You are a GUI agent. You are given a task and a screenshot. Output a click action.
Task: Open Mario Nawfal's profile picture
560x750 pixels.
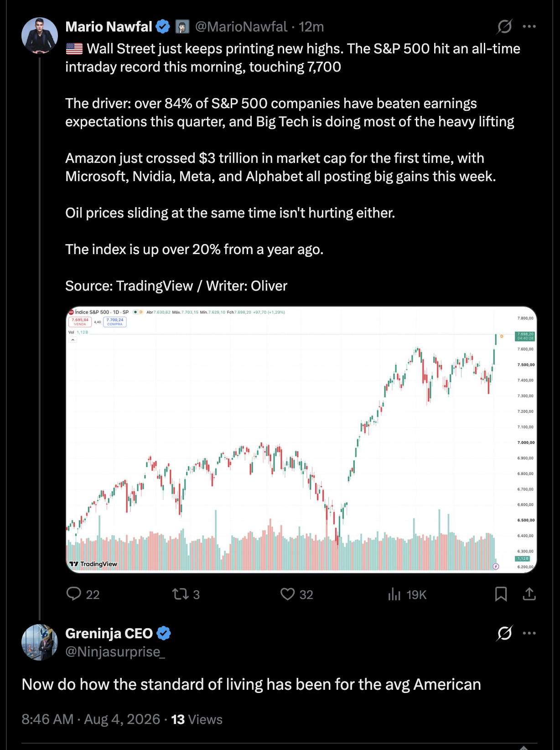[x=40, y=36]
